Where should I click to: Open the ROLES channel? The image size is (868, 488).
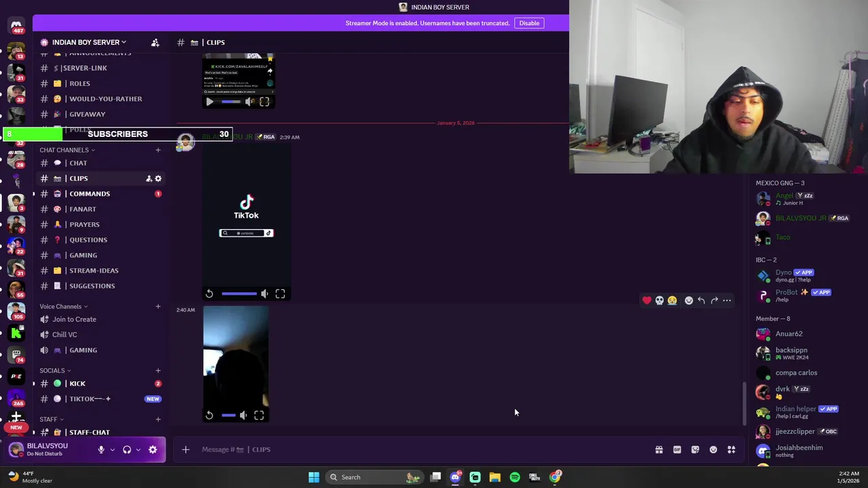[100, 83]
